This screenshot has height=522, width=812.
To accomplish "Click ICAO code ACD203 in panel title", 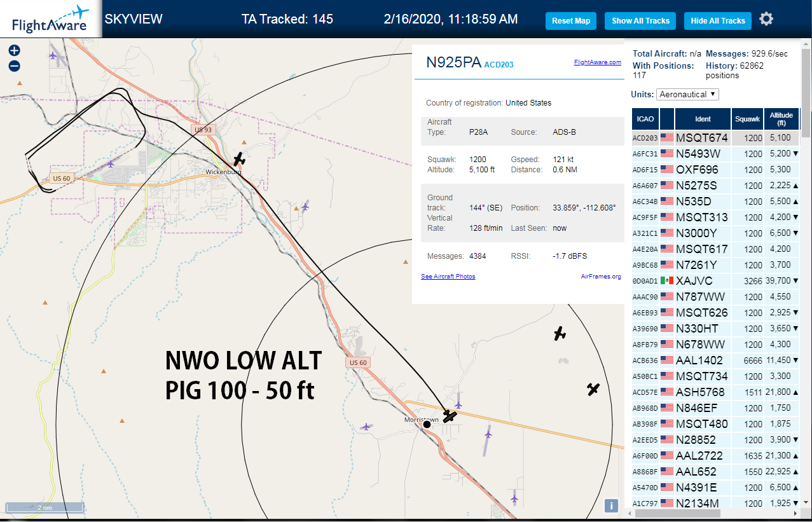I will click(499, 65).
